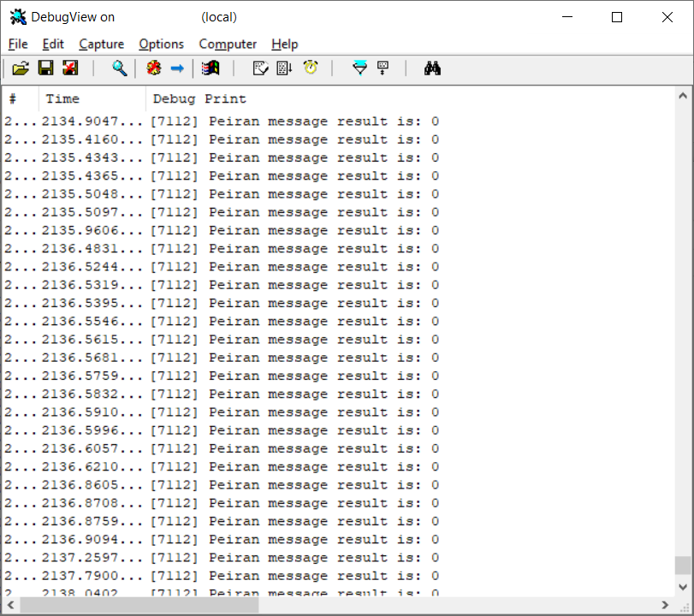Viewport: 694px width, 616px height.
Task: Save the current debug output
Action: pos(45,68)
